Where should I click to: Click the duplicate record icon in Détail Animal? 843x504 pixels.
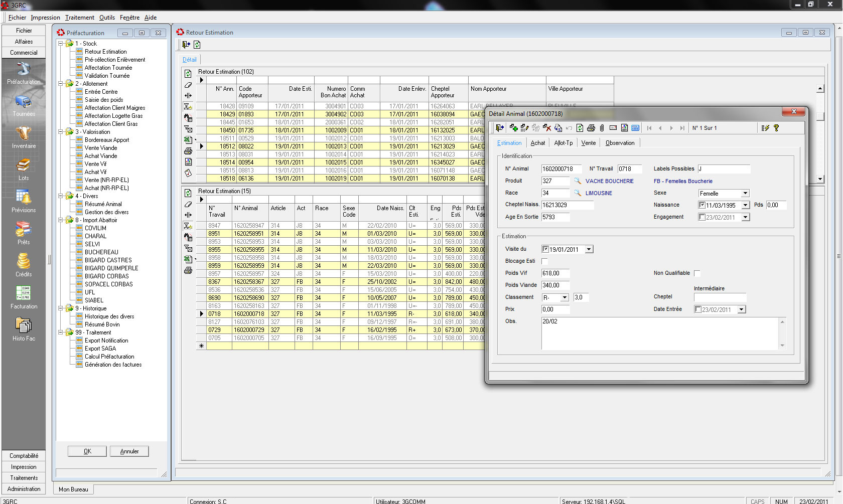coord(557,128)
